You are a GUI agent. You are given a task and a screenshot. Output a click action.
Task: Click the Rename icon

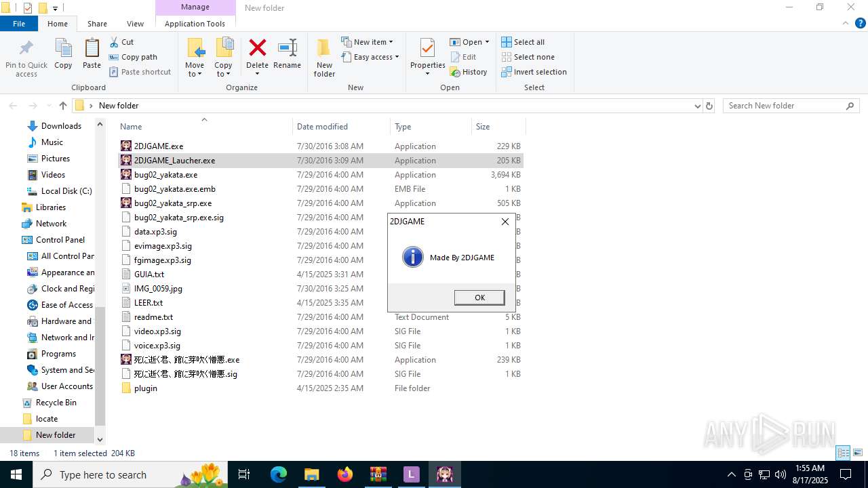point(288,47)
